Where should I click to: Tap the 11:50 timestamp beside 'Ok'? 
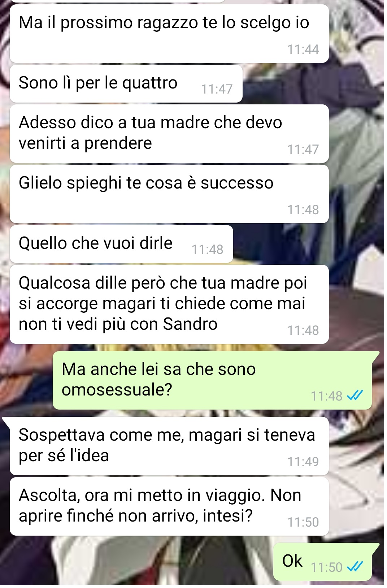[x=326, y=567]
